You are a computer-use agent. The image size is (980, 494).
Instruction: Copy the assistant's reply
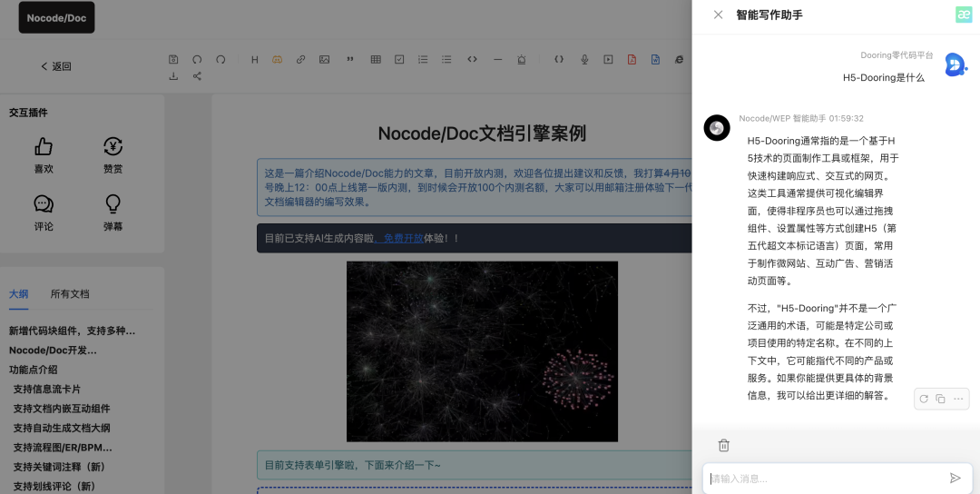pyautogui.click(x=940, y=399)
